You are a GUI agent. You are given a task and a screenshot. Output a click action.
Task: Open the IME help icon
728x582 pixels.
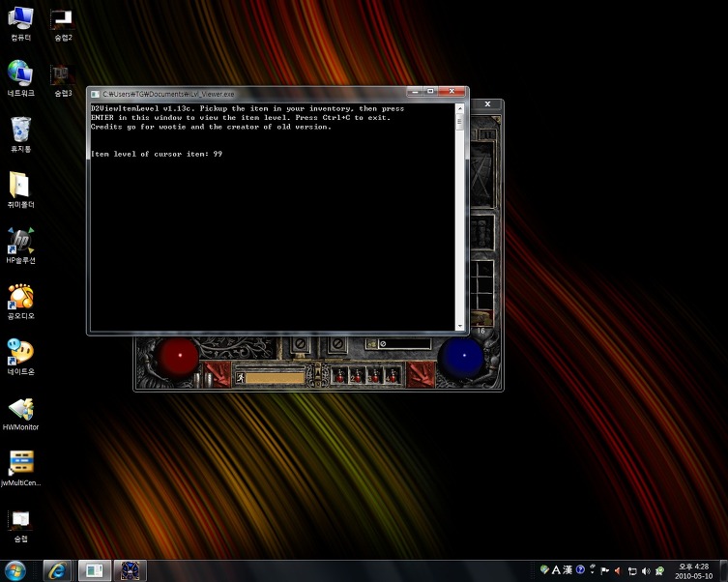point(580,569)
